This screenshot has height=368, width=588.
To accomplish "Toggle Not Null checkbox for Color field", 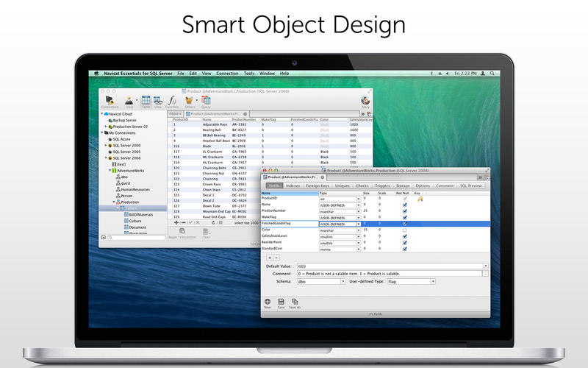I will pyautogui.click(x=404, y=230).
